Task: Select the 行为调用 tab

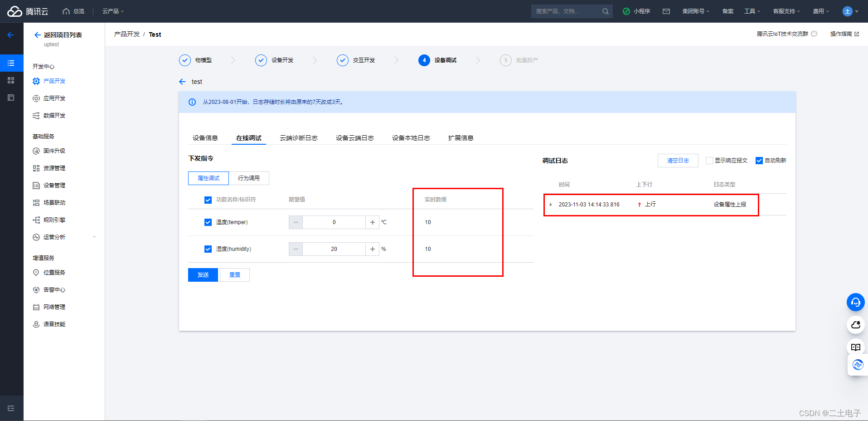Action: tap(249, 178)
